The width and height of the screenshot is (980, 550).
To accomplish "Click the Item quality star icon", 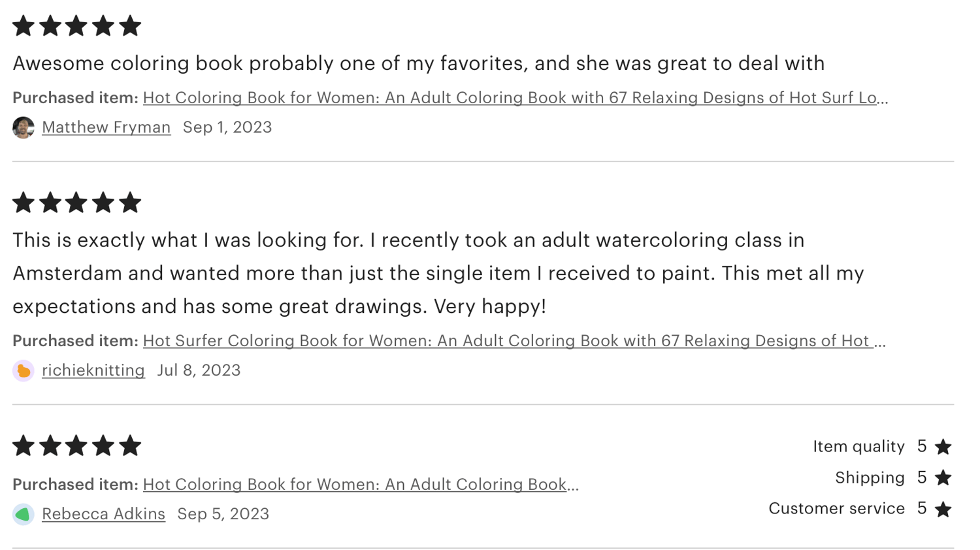I will 943,447.
